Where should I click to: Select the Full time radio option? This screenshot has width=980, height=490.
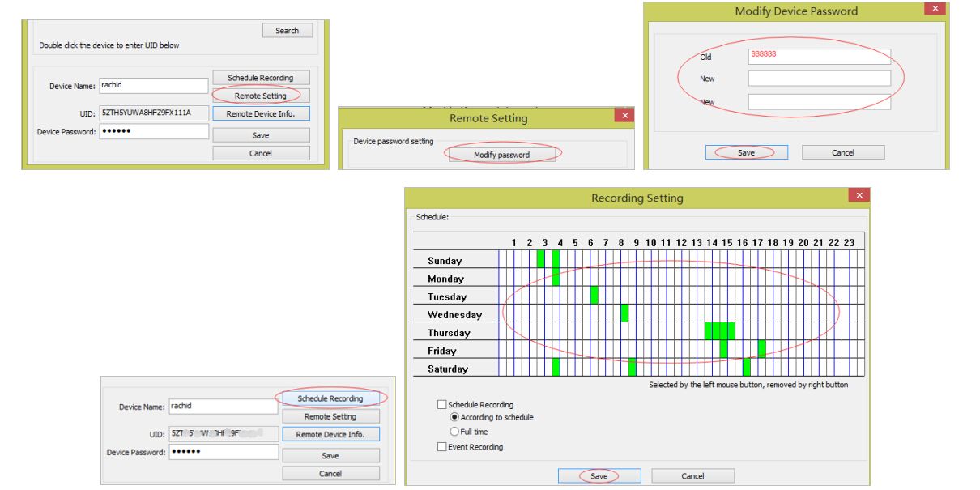coord(454,431)
